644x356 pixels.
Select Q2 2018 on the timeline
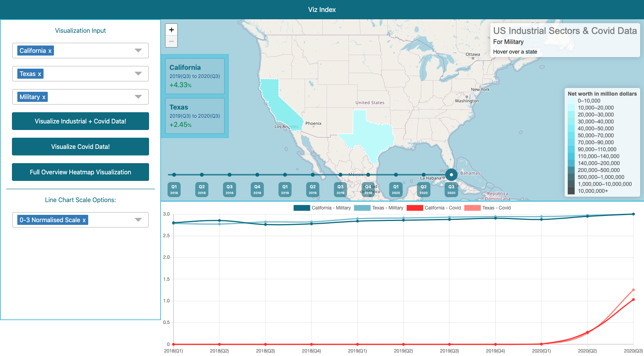(202, 189)
